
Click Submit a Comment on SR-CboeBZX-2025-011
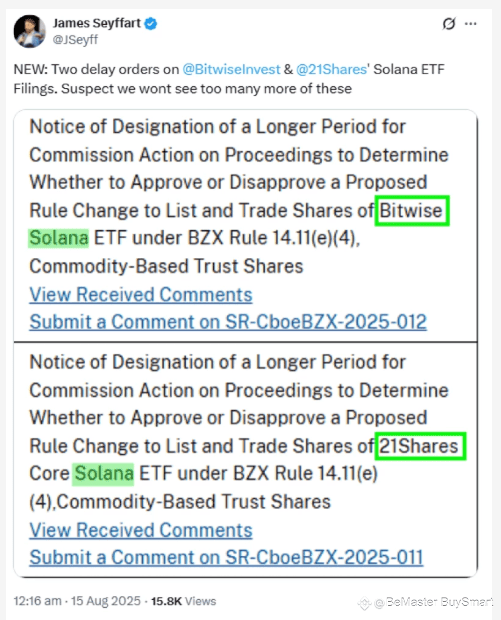(227, 558)
